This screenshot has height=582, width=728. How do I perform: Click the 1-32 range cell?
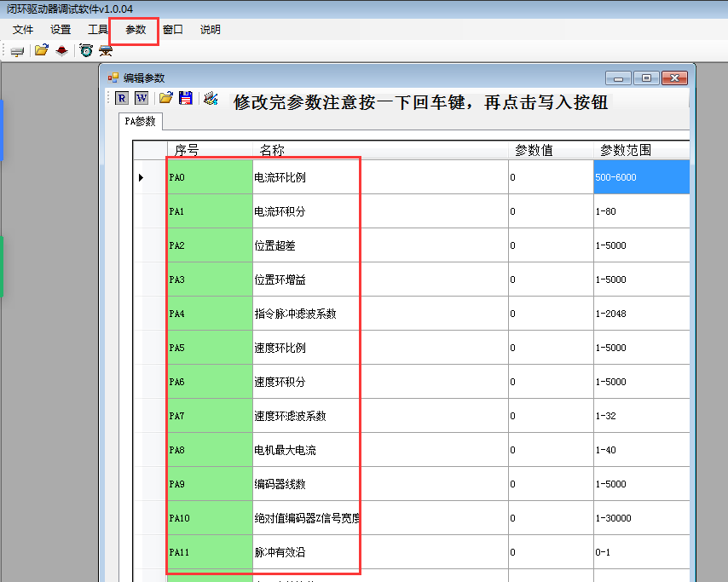point(641,416)
